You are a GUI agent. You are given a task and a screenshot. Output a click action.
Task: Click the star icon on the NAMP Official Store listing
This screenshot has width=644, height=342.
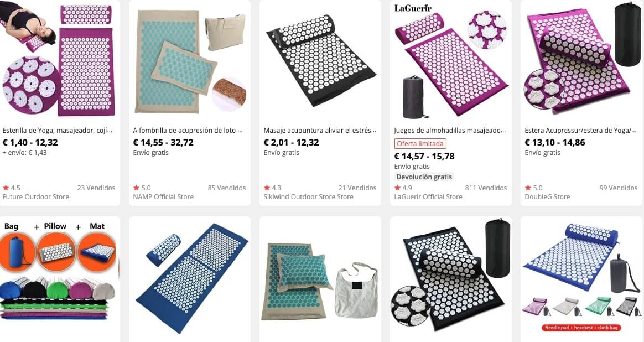click(x=136, y=188)
